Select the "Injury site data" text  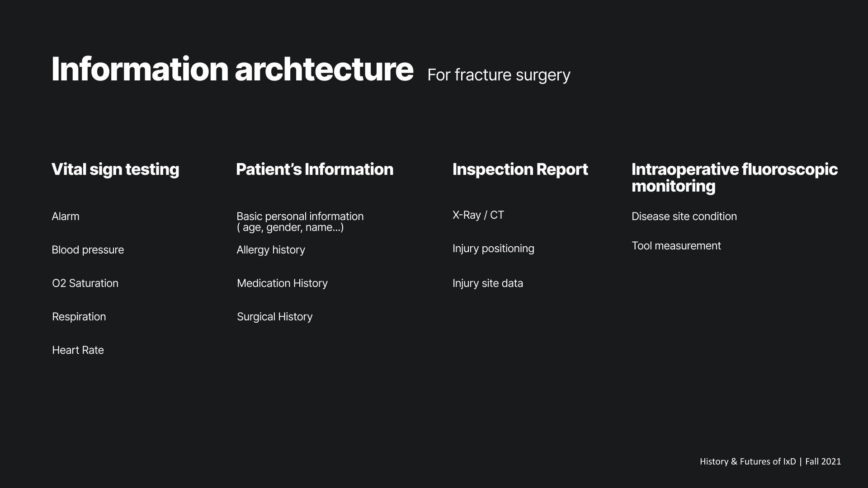pyautogui.click(x=487, y=283)
